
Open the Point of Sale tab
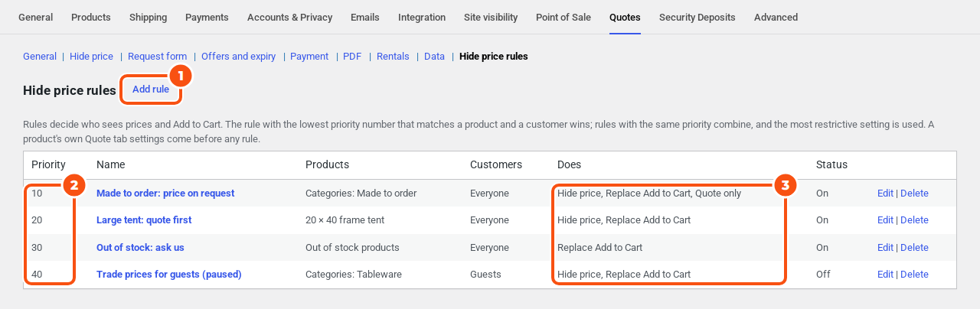coord(563,17)
